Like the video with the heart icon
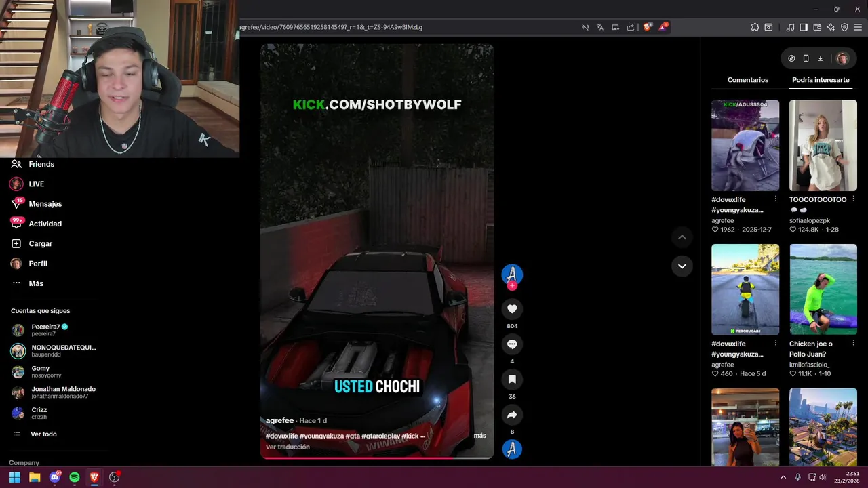Image resolution: width=868 pixels, height=488 pixels. (x=512, y=309)
